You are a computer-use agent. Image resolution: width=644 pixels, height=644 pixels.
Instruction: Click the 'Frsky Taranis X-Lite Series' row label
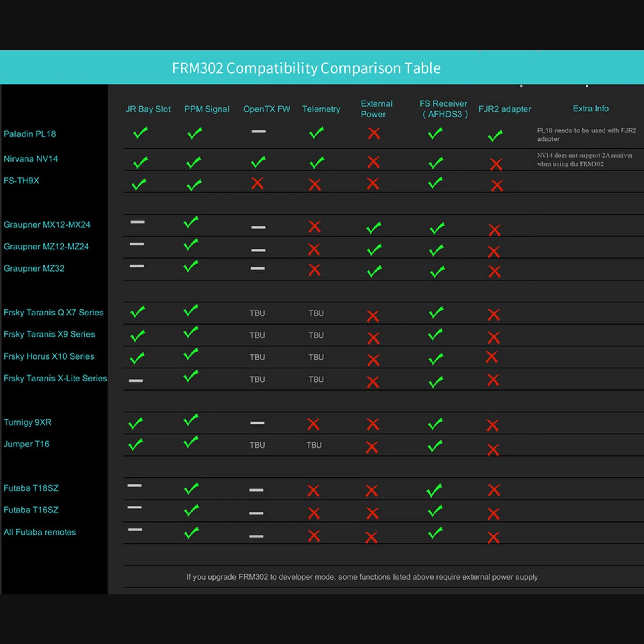(56, 378)
